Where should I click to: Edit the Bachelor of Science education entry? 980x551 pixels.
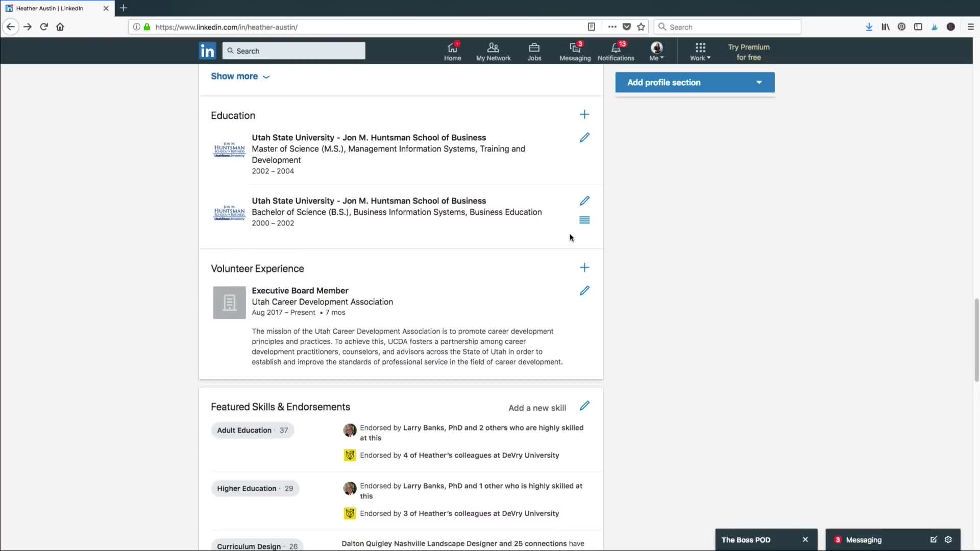tap(584, 201)
